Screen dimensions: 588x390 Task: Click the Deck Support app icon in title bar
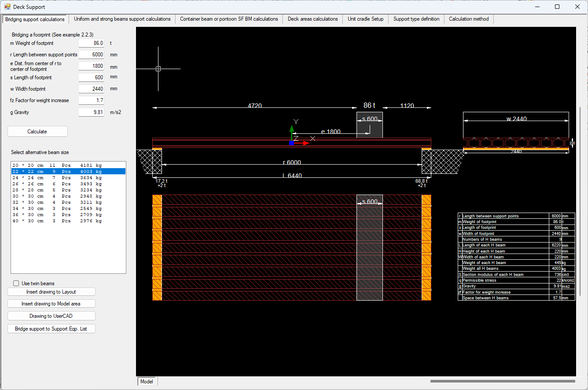7,7
